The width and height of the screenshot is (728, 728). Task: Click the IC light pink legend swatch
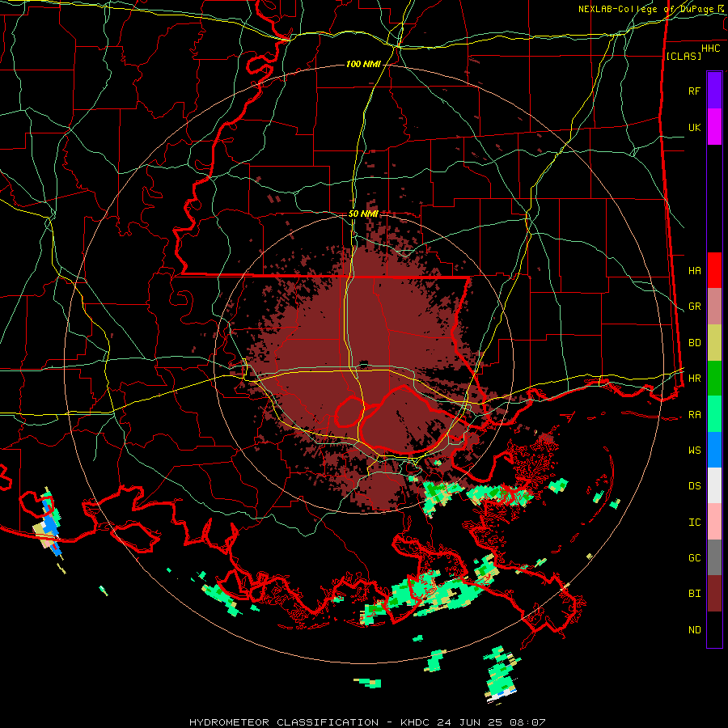pyautogui.click(x=714, y=522)
